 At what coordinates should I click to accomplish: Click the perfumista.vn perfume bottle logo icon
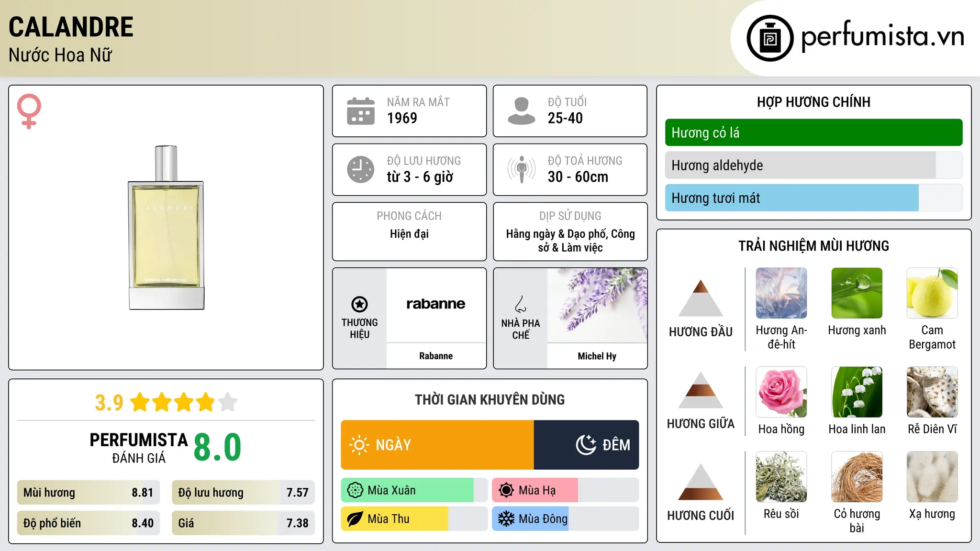[x=770, y=38]
